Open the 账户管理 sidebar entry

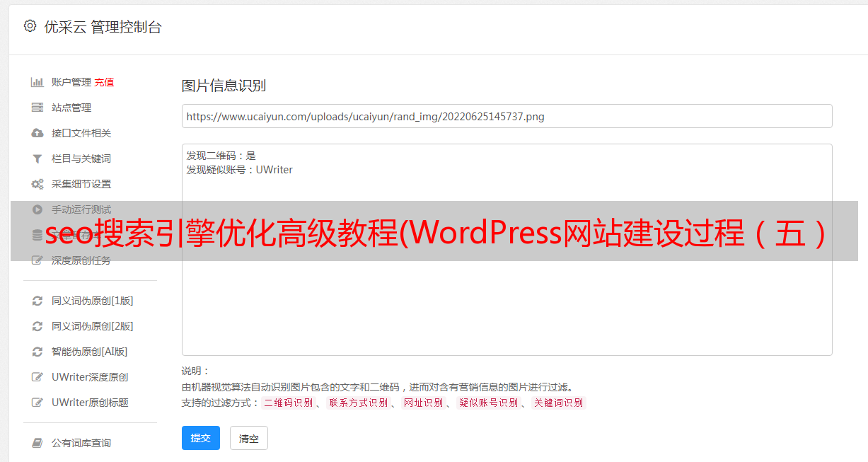click(x=71, y=82)
